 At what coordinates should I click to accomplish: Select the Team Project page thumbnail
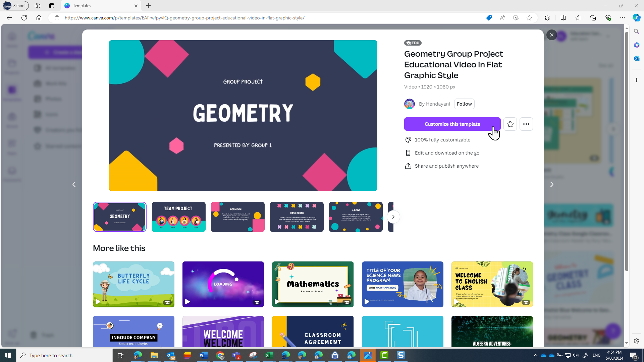point(179,217)
